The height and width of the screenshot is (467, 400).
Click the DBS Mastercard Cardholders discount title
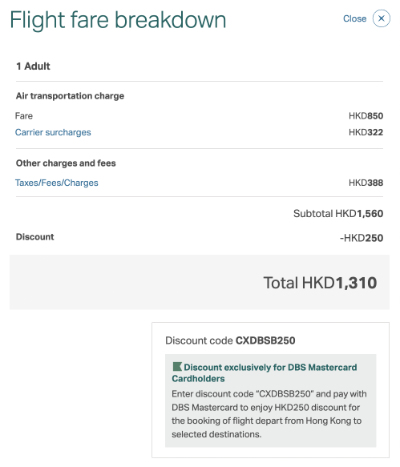coord(264,373)
